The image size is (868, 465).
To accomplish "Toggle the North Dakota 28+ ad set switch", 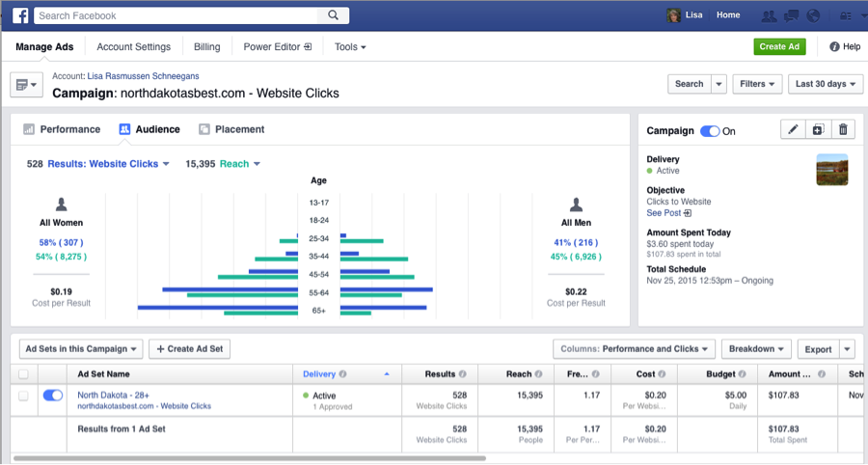I will click(x=53, y=396).
